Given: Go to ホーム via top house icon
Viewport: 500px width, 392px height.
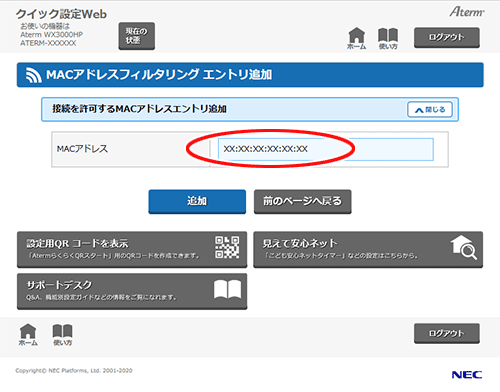Looking at the screenshot, I should 356,38.
